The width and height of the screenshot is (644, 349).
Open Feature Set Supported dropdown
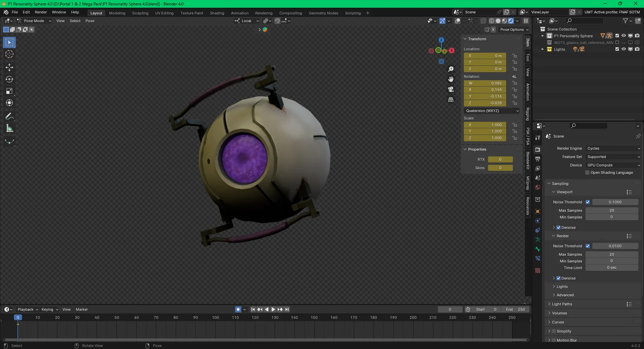click(x=613, y=157)
